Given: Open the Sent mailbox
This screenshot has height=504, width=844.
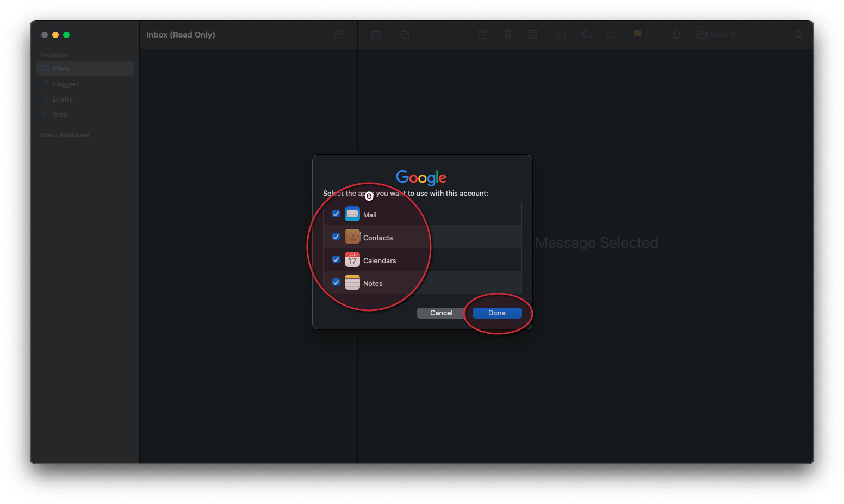Looking at the screenshot, I should pos(85,114).
